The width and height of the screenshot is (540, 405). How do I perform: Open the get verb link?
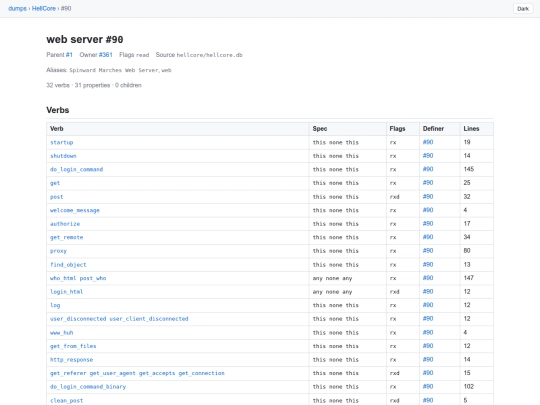pyautogui.click(x=55, y=183)
